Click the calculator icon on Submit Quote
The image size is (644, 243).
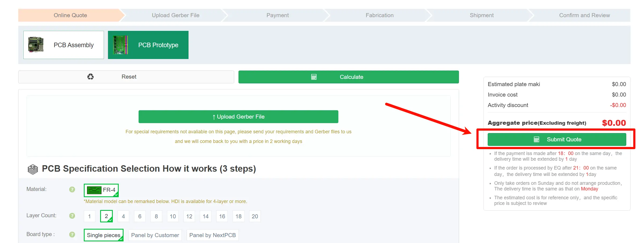tap(536, 139)
